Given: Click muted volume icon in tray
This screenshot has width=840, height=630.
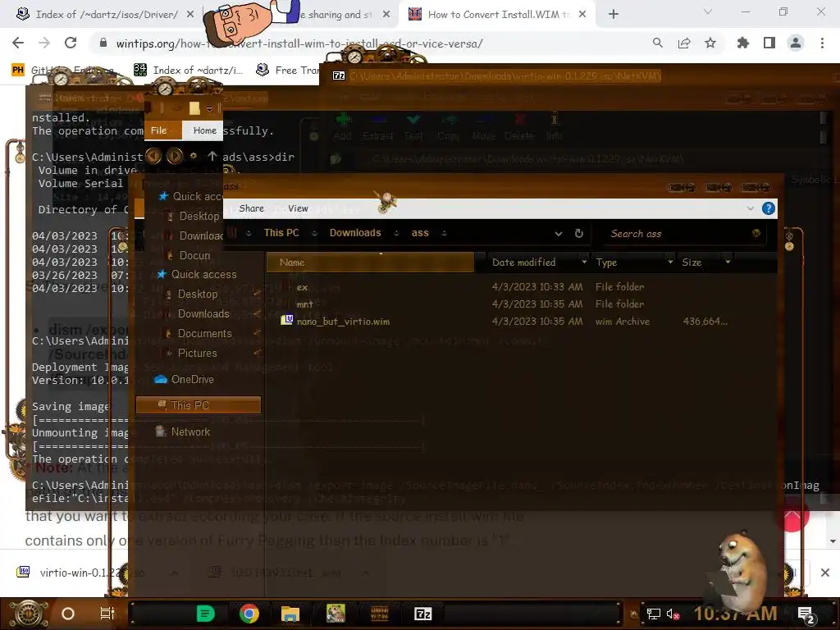Looking at the screenshot, I should click(x=673, y=614).
